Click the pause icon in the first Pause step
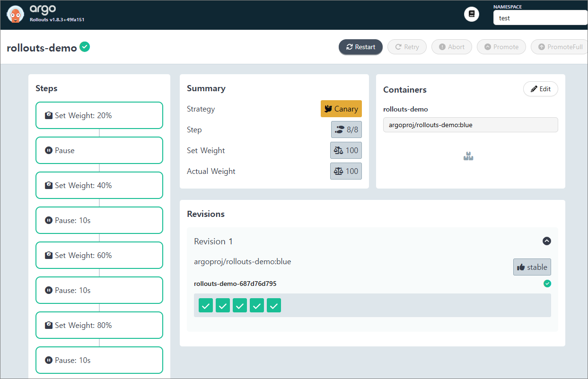Image resolution: width=588 pixels, height=379 pixels. (x=48, y=150)
